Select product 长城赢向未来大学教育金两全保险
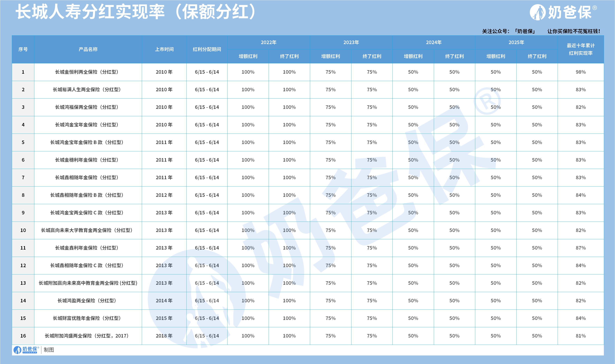The height and width of the screenshot is (364, 615). point(88,230)
